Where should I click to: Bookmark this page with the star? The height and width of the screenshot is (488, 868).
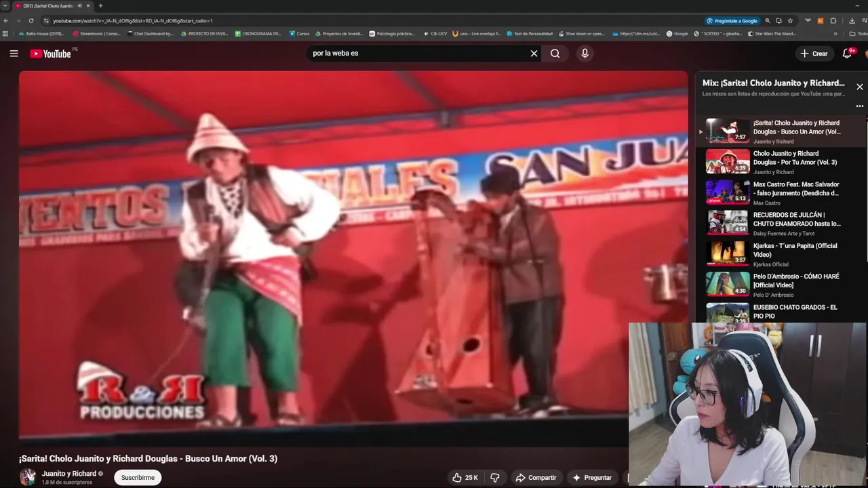coord(790,21)
